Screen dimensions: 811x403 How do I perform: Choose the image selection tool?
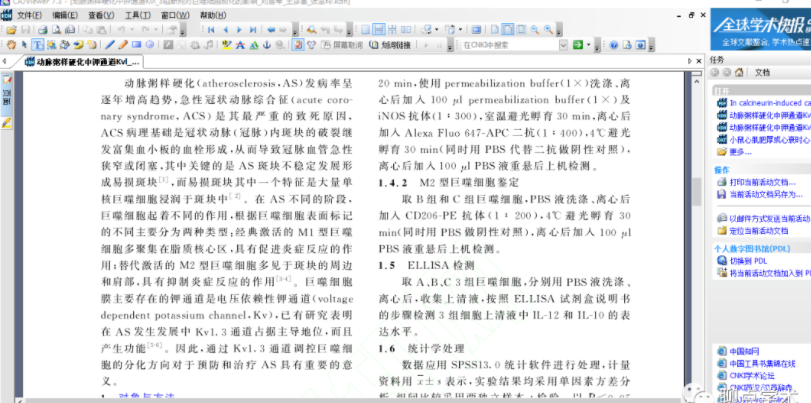(x=51, y=45)
